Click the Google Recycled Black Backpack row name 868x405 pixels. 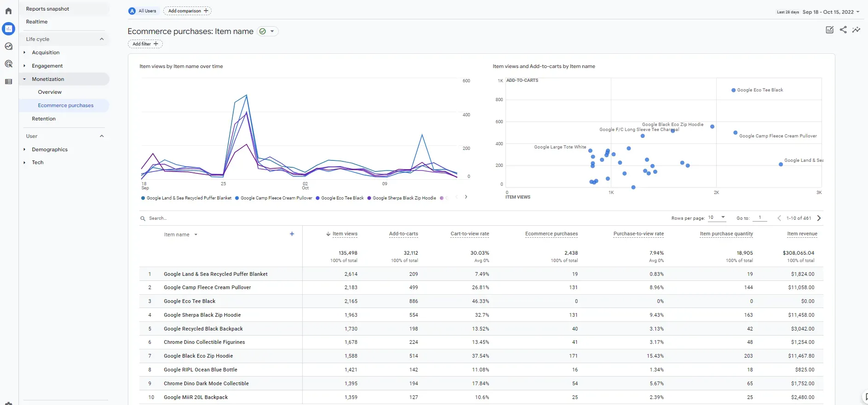203,329
